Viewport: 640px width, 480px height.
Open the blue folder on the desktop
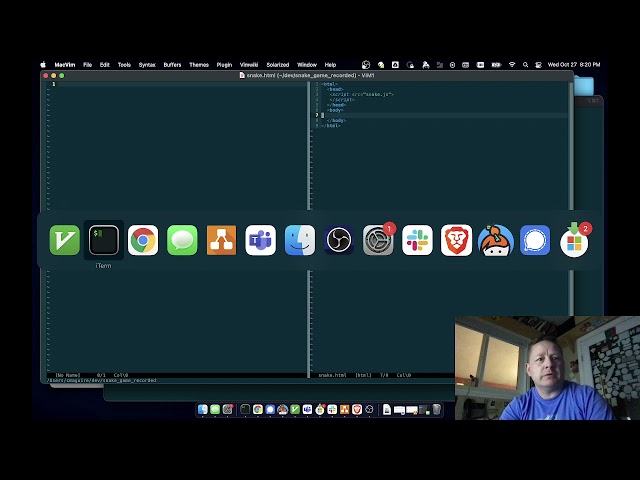(584, 86)
